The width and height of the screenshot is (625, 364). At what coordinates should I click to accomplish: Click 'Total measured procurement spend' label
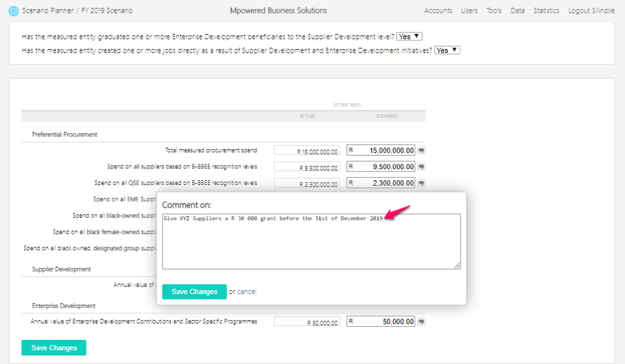tap(211, 150)
